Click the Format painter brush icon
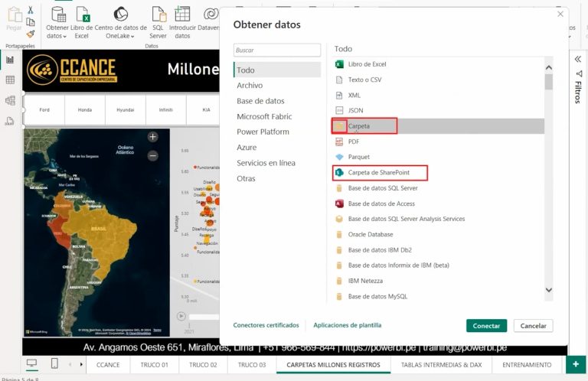 31,34
